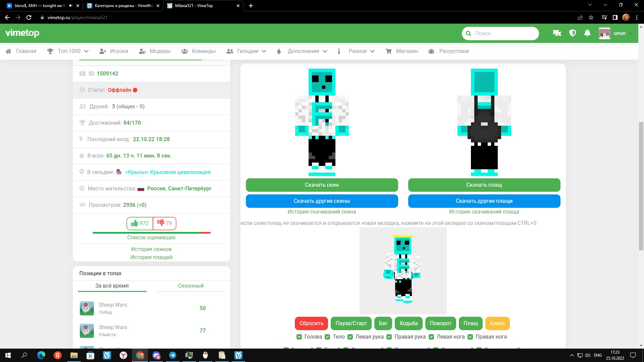Image resolution: width=644 pixels, height=362 pixels.
Task: Click the vimetop logo
Action: [x=22, y=33]
